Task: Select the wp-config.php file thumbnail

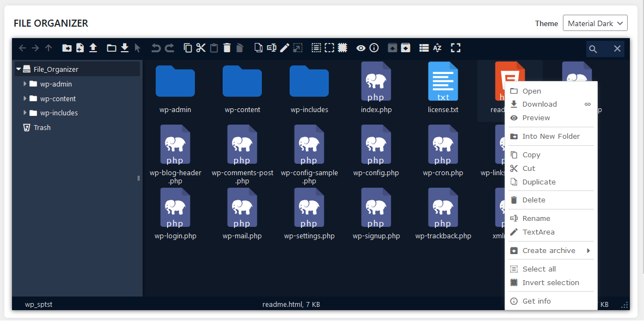Action: [376, 144]
